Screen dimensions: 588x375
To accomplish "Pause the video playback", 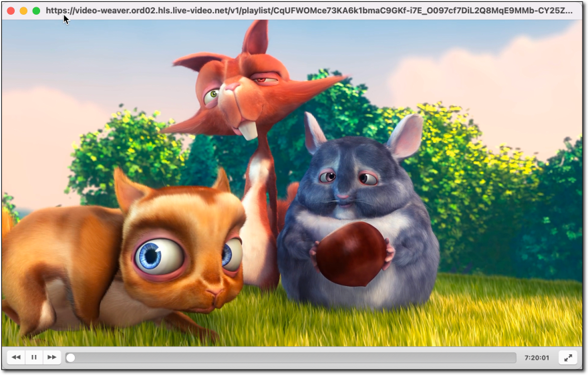I will click(34, 358).
